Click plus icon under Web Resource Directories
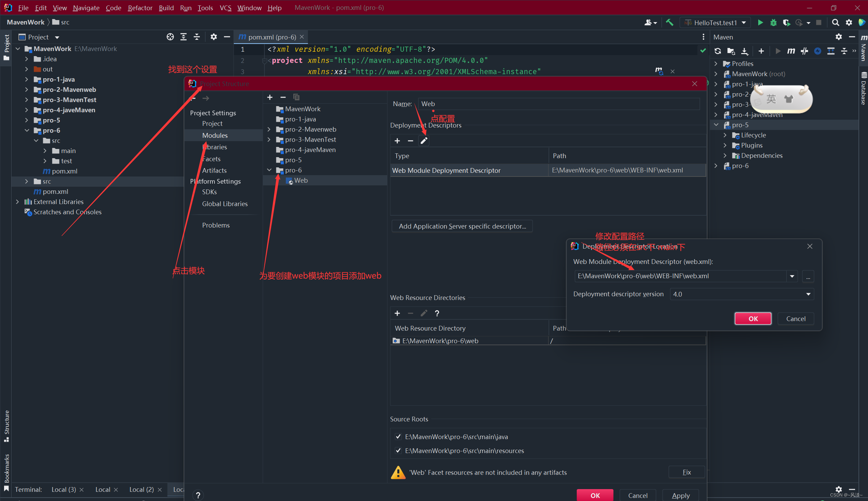 click(397, 313)
